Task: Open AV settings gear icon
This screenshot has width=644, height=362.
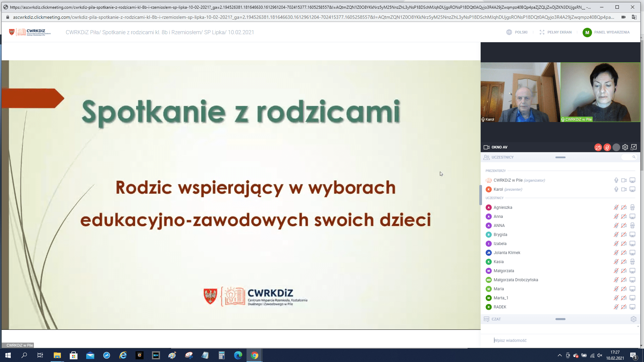Action: 625,147
